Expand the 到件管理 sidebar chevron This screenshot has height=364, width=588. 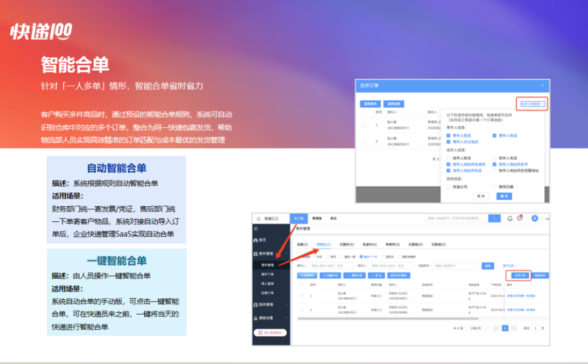[x=286, y=305]
